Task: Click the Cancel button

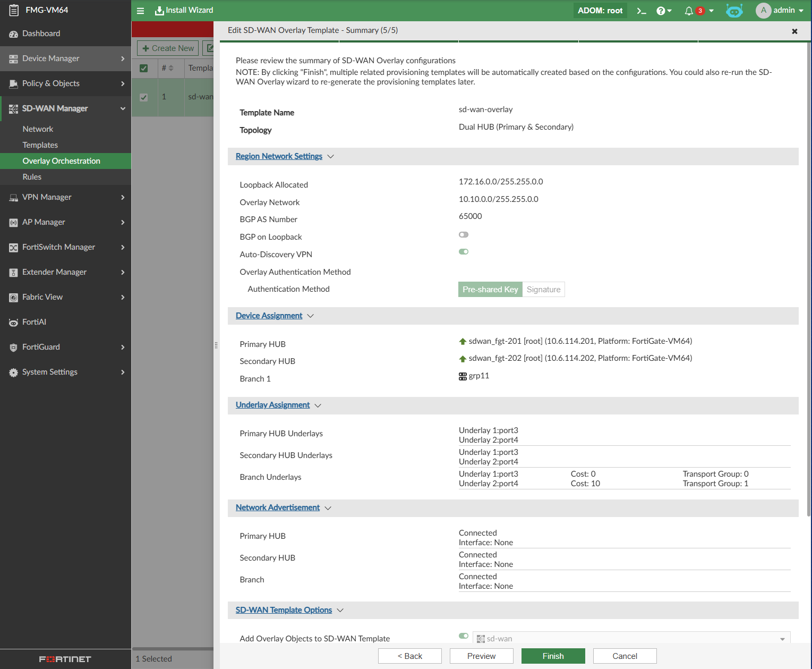Action: click(x=625, y=656)
